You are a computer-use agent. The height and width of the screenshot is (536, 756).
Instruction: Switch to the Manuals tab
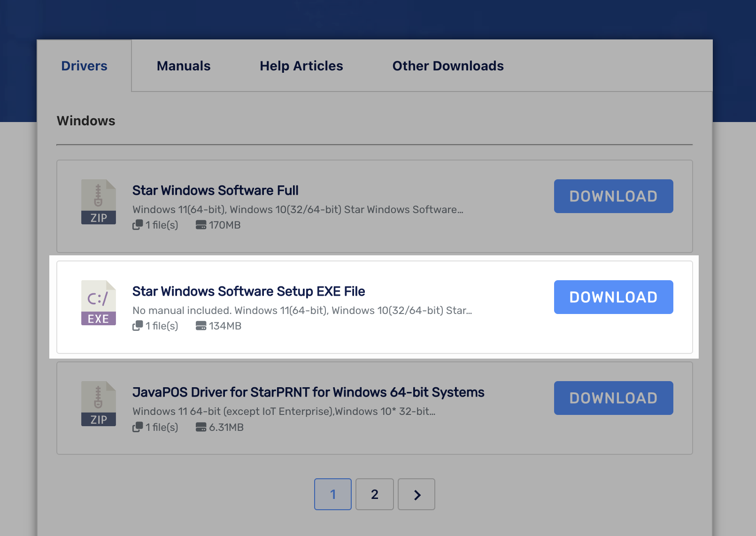click(x=184, y=66)
